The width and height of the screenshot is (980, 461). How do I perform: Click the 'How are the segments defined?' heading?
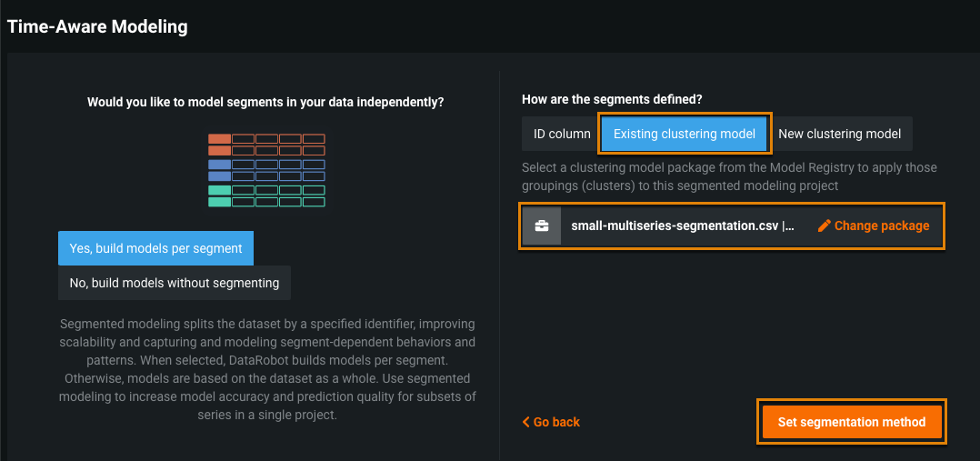click(612, 98)
